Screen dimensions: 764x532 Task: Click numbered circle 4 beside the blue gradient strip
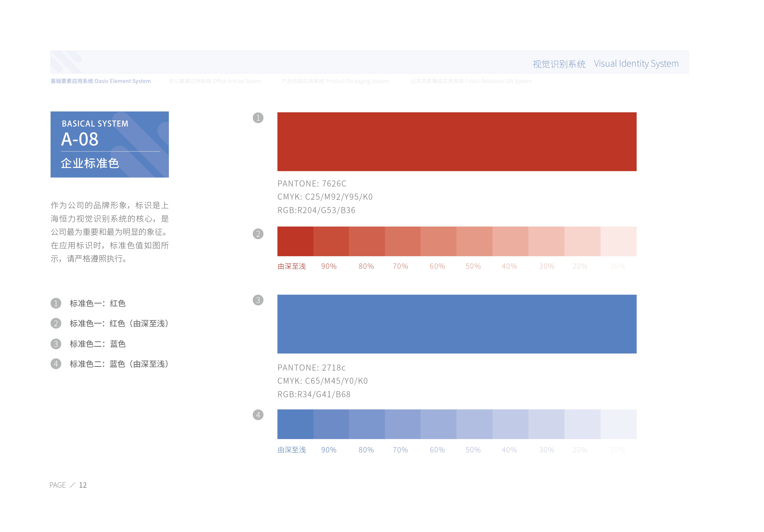tap(258, 415)
